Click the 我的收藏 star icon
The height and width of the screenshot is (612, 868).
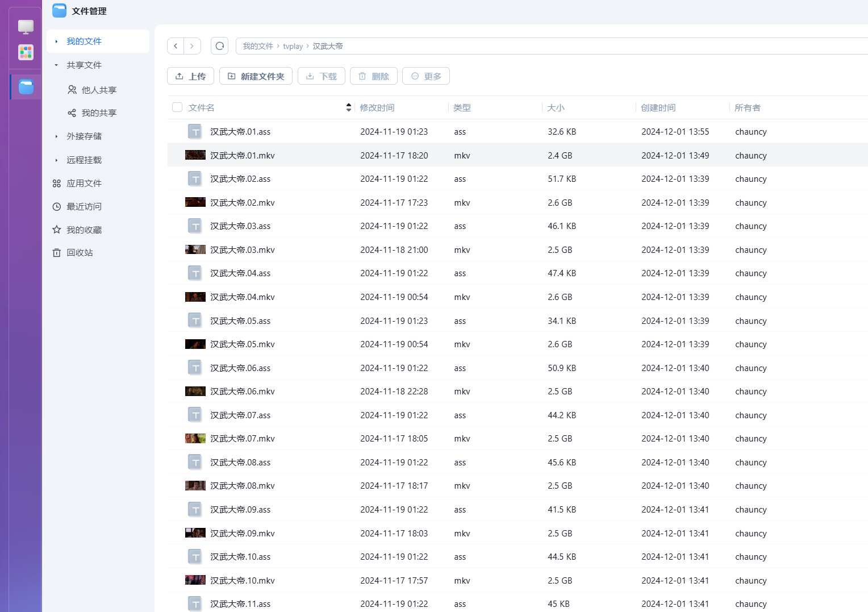pos(57,230)
